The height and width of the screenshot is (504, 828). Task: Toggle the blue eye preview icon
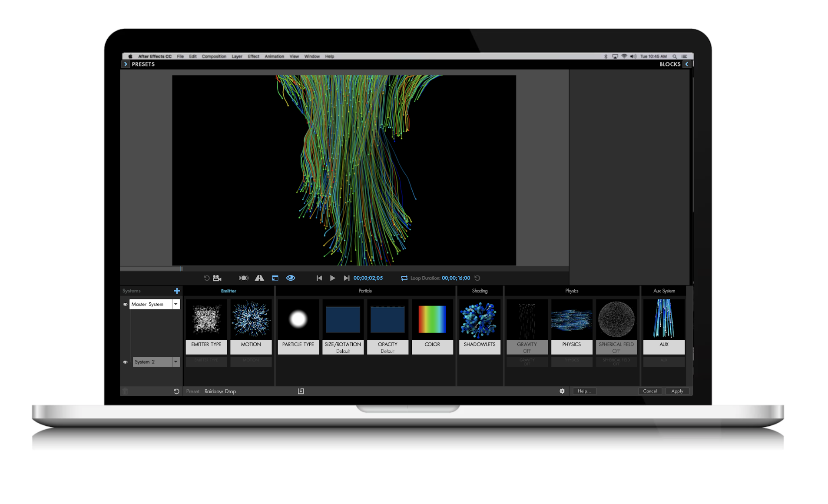(x=291, y=278)
